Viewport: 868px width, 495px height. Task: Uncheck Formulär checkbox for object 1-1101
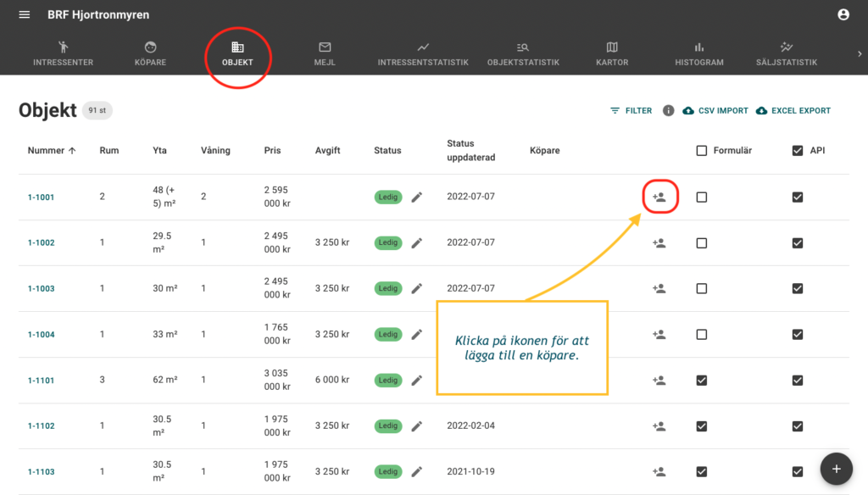coord(701,381)
